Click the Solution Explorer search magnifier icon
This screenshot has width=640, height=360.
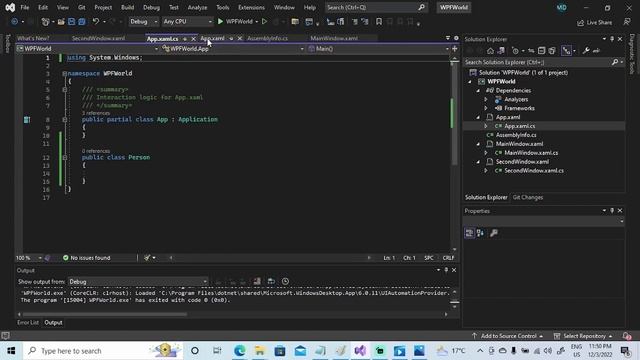pyautogui.click(x=615, y=62)
